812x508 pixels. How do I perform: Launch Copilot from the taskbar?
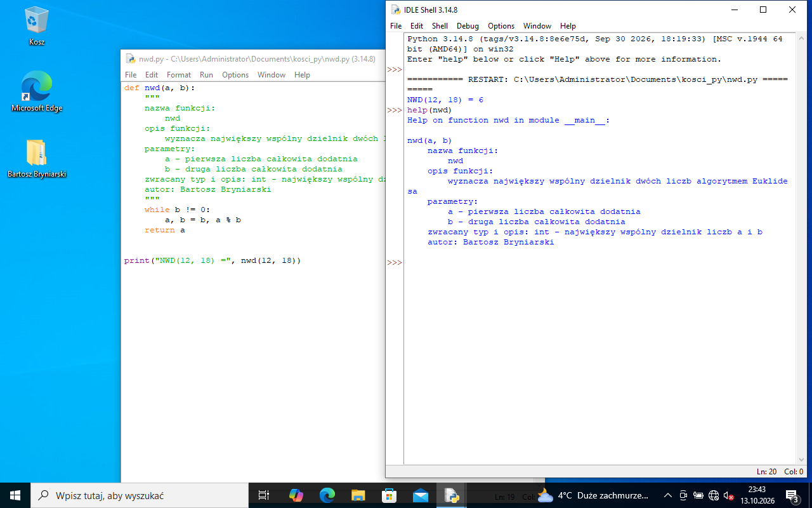click(296, 495)
